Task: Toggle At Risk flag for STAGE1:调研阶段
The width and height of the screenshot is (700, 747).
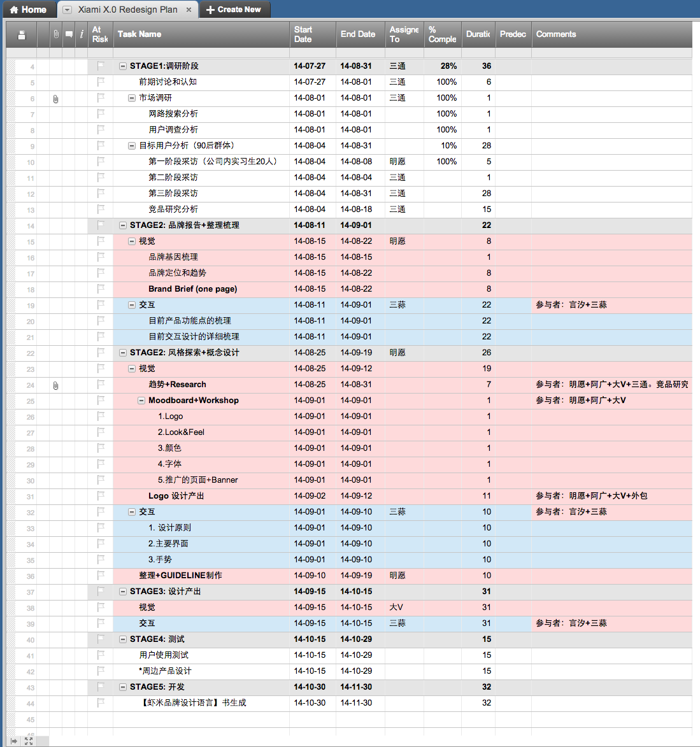Action: click(101, 66)
